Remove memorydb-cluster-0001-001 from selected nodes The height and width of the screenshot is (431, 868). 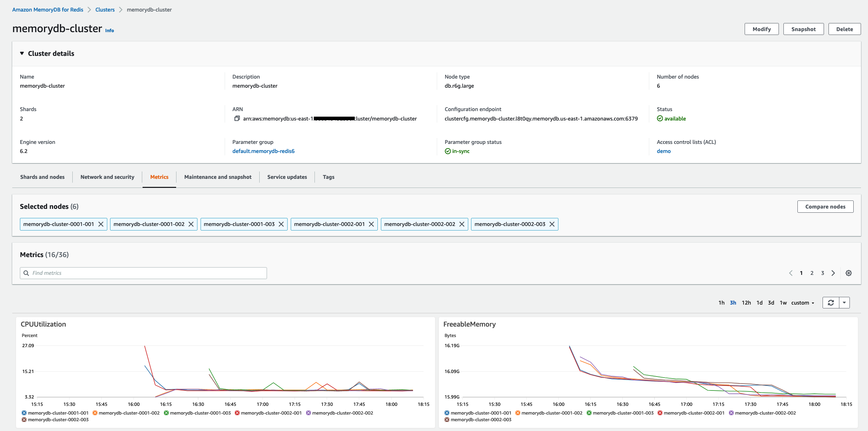pyautogui.click(x=101, y=224)
